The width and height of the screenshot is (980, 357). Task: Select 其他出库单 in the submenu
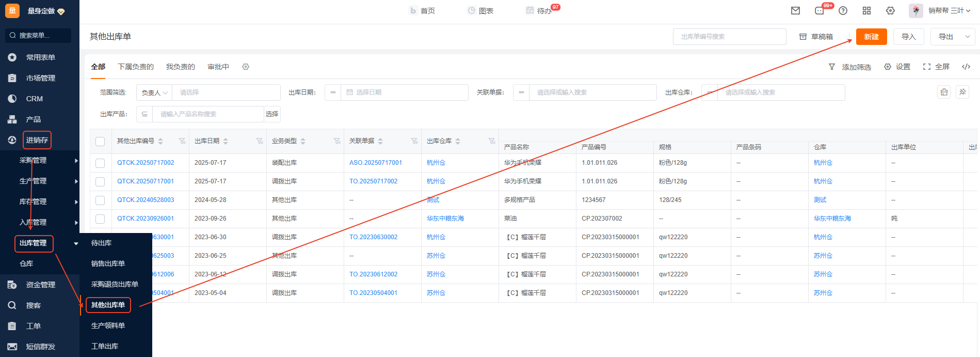click(108, 305)
